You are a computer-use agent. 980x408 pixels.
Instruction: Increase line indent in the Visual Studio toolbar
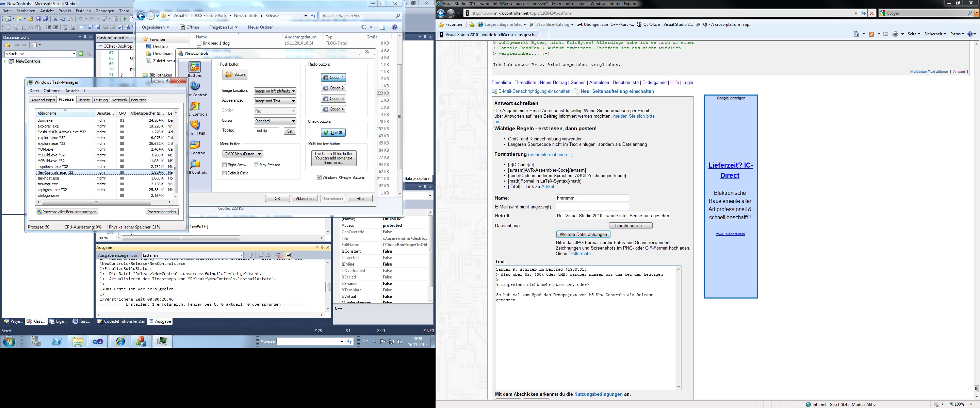click(x=56, y=28)
